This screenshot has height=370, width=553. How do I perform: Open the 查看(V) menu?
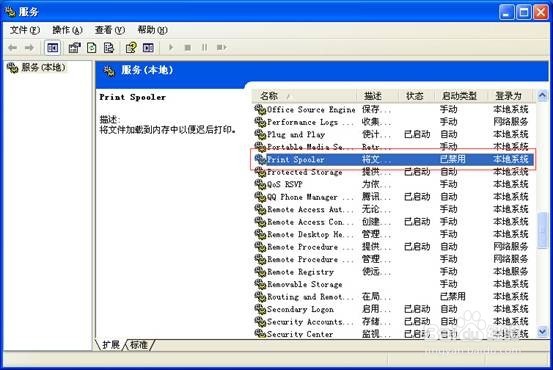point(110,30)
